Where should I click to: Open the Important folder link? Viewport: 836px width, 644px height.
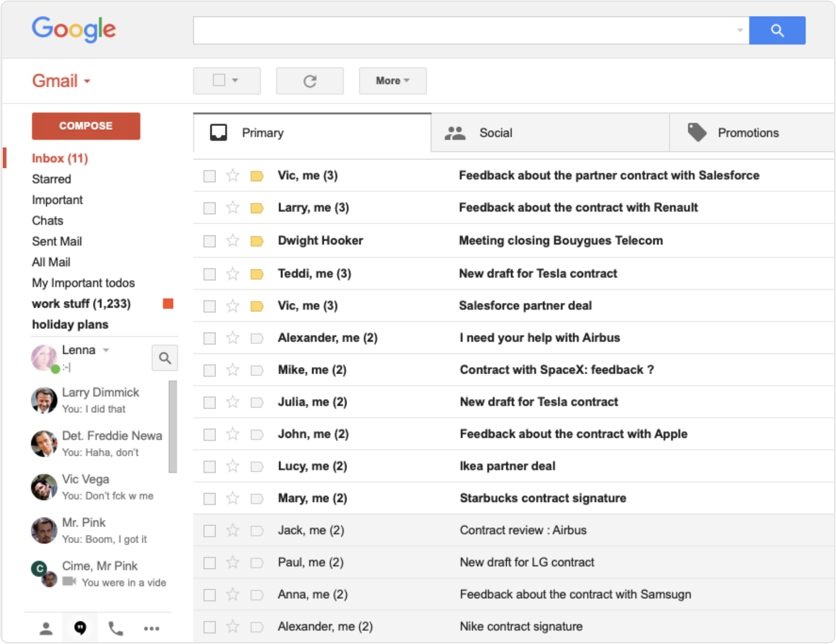coord(57,200)
